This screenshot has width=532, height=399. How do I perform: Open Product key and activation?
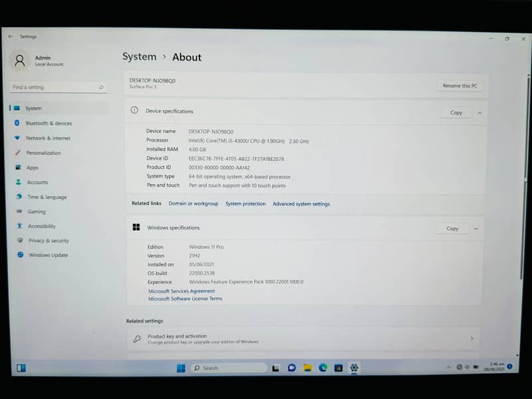click(304, 338)
